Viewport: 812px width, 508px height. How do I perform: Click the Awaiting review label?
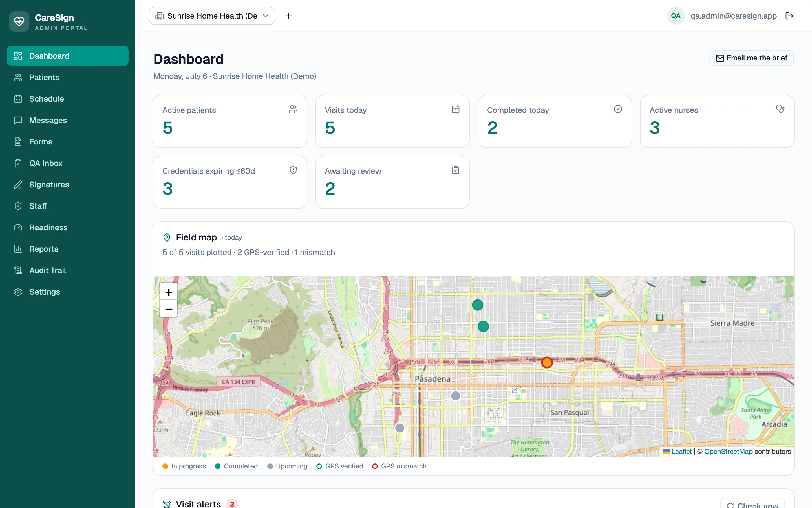353,171
